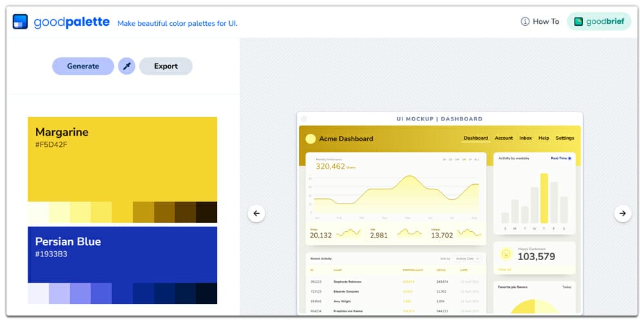
Task: Click the Happy Customers smiley icon
Action: 506,254
